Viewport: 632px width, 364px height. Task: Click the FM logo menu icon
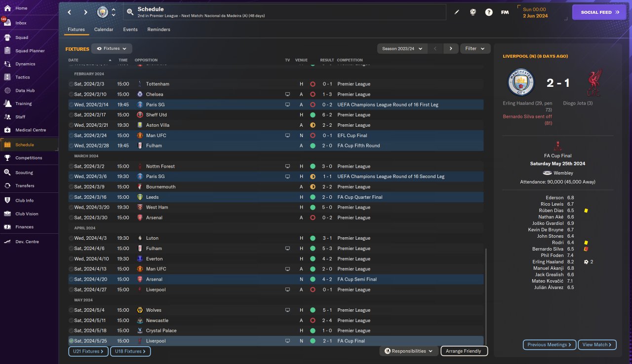click(x=505, y=12)
